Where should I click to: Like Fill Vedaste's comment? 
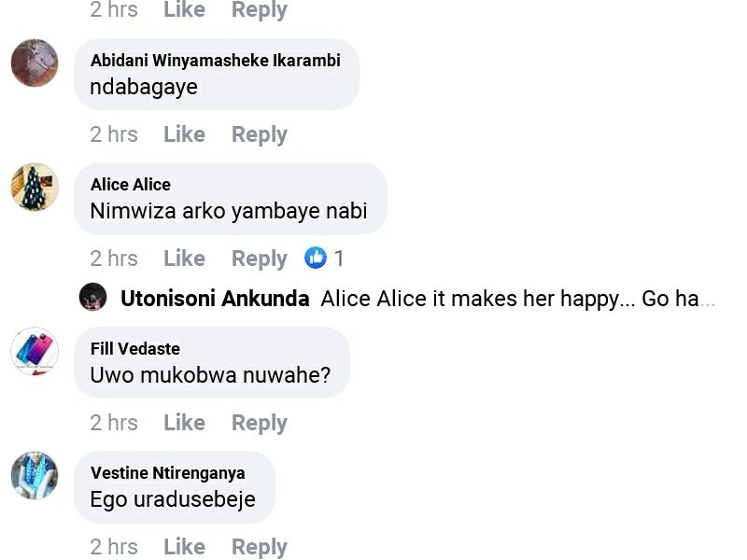click(184, 423)
